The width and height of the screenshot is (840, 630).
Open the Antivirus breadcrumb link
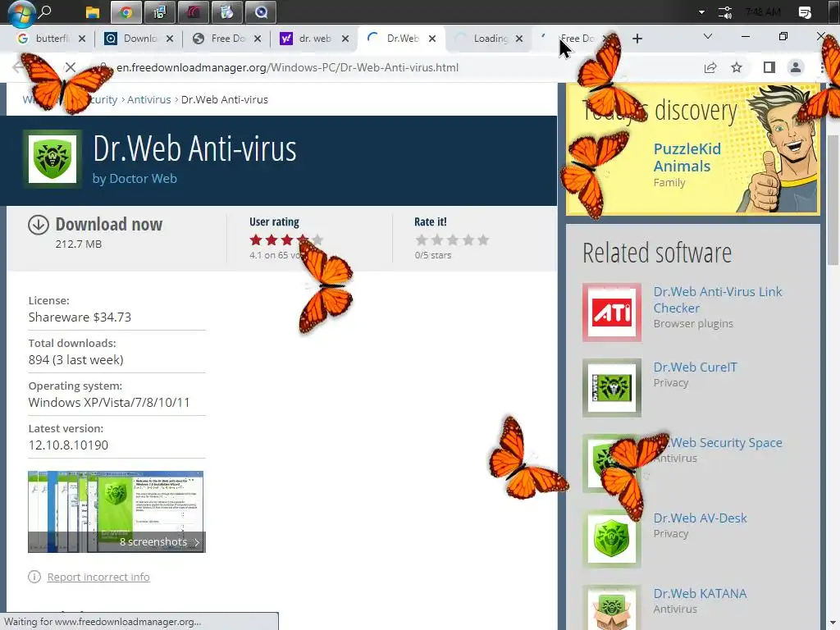(149, 99)
